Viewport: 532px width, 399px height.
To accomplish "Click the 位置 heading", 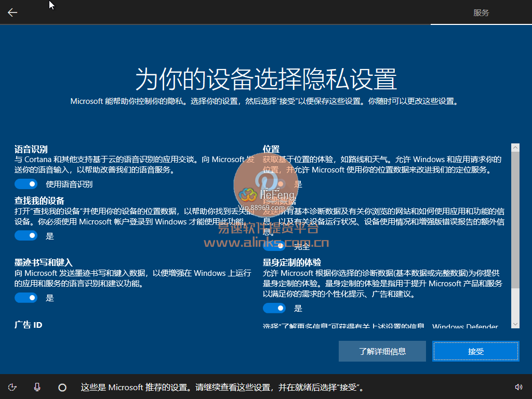I will pos(271,149).
